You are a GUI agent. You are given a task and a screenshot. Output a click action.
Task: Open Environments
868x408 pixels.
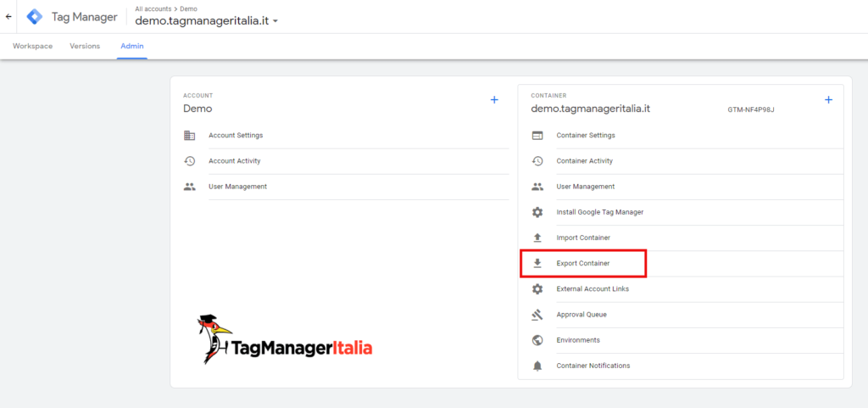pyautogui.click(x=578, y=340)
